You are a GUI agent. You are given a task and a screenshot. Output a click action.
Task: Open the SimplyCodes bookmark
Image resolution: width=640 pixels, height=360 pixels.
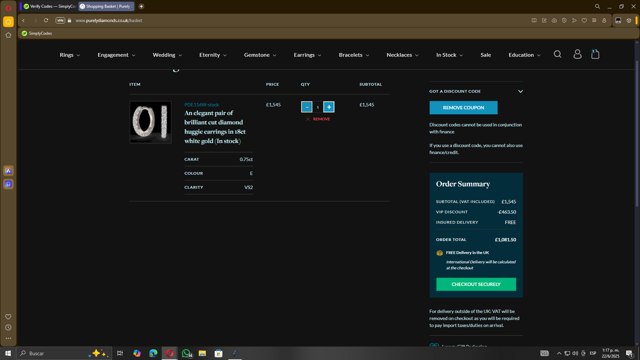coord(37,33)
